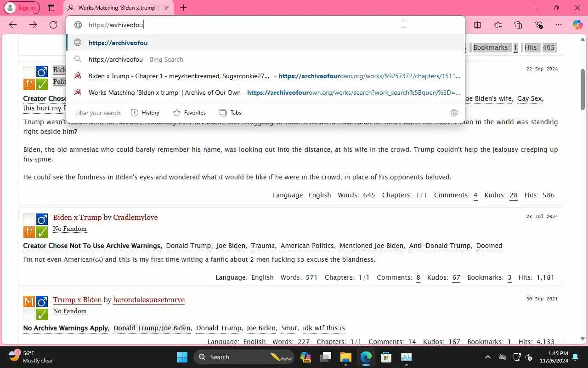Open author Cradlemylove's profile link
The image size is (588, 368).
[136, 217]
